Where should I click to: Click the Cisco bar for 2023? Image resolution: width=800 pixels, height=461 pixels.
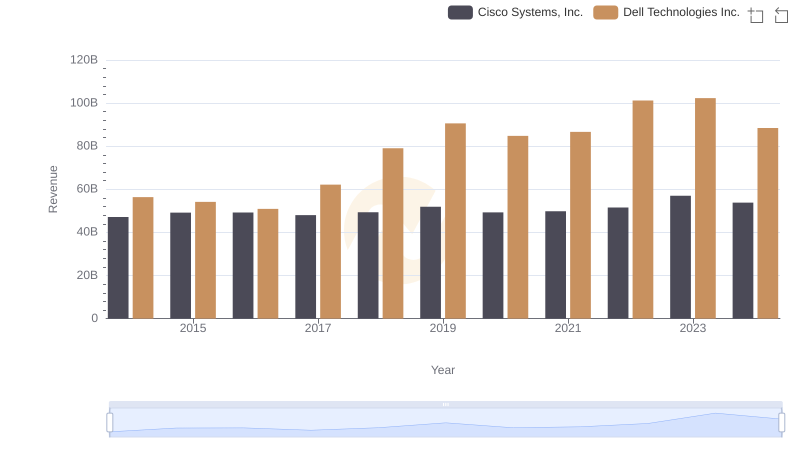[x=680, y=257]
